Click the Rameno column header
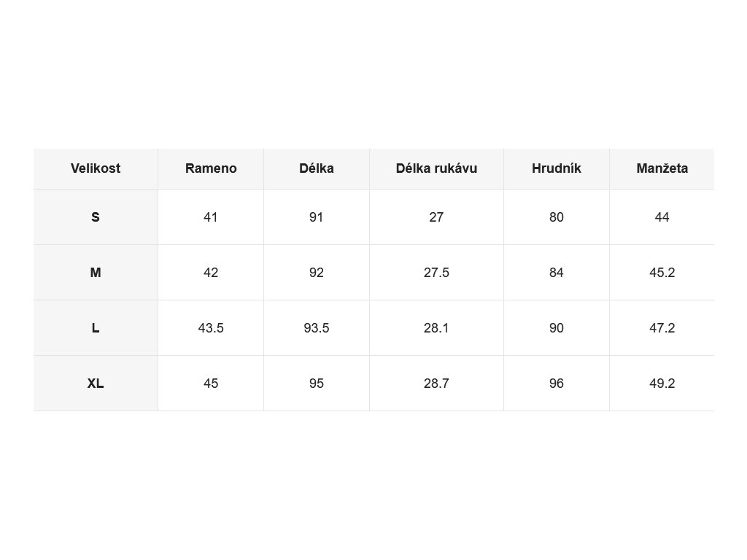Image resolution: width=747 pixels, height=560 pixels. point(211,168)
